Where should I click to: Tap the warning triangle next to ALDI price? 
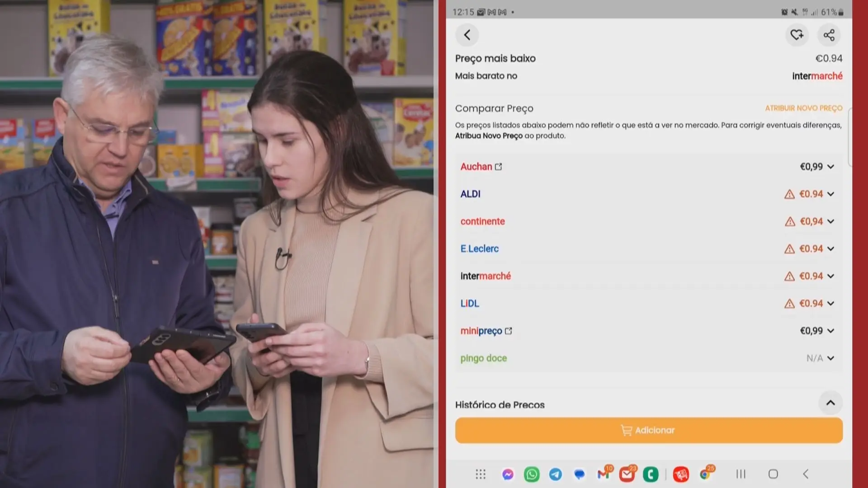pyautogui.click(x=789, y=194)
